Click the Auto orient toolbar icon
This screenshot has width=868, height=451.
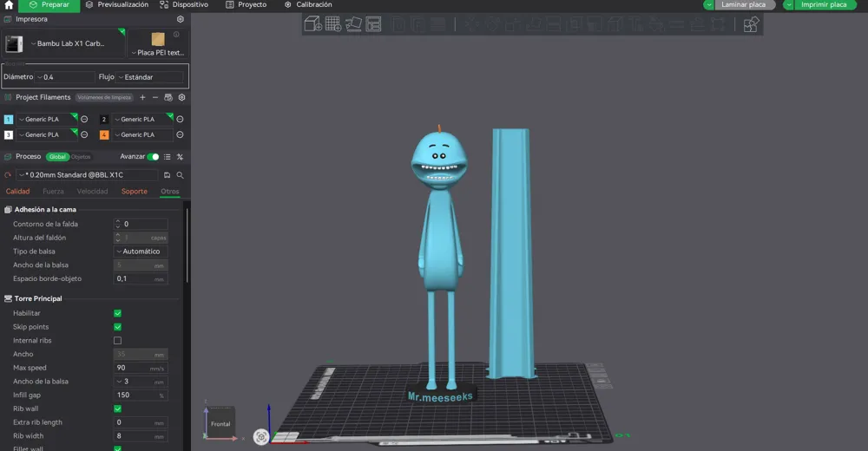tap(354, 24)
